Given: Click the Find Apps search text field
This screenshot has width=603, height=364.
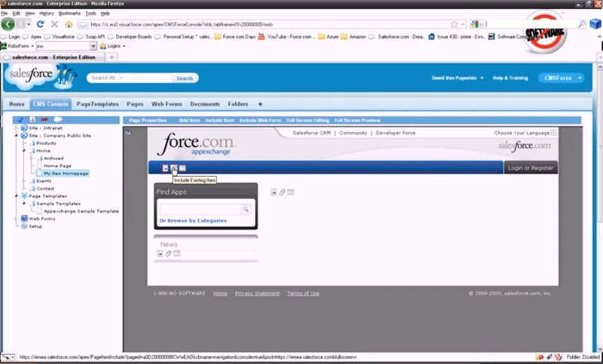Looking at the screenshot, I should [200, 209].
